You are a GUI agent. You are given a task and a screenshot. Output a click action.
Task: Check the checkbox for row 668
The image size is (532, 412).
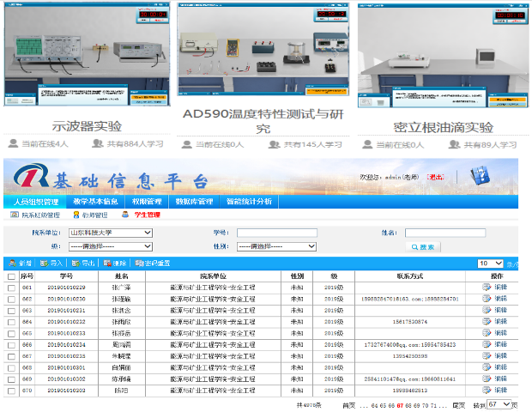pyautogui.click(x=11, y=367)
